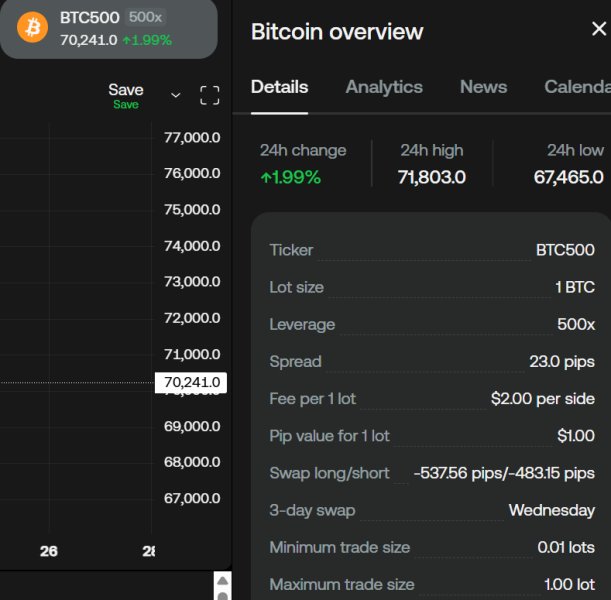The width and height of the screenshot is (611, 600).
Task: Open the Analytics tab
Action: [384, 87]
